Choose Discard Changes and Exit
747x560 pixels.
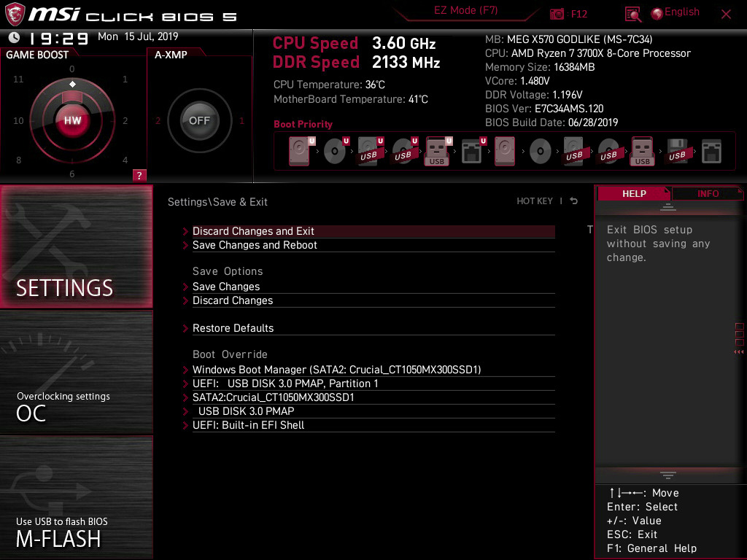coord(373,231)
